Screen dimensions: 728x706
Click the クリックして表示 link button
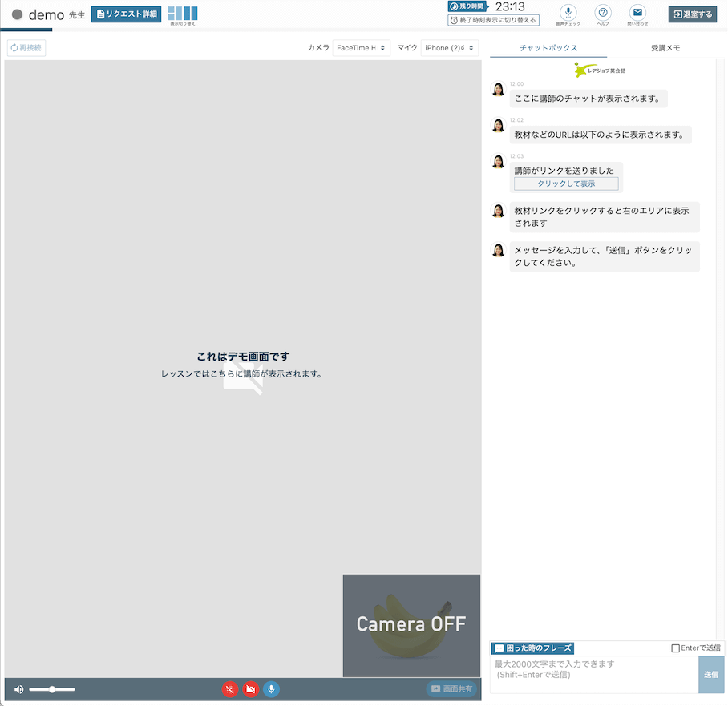pyautogui.click(x=566, y=184)
